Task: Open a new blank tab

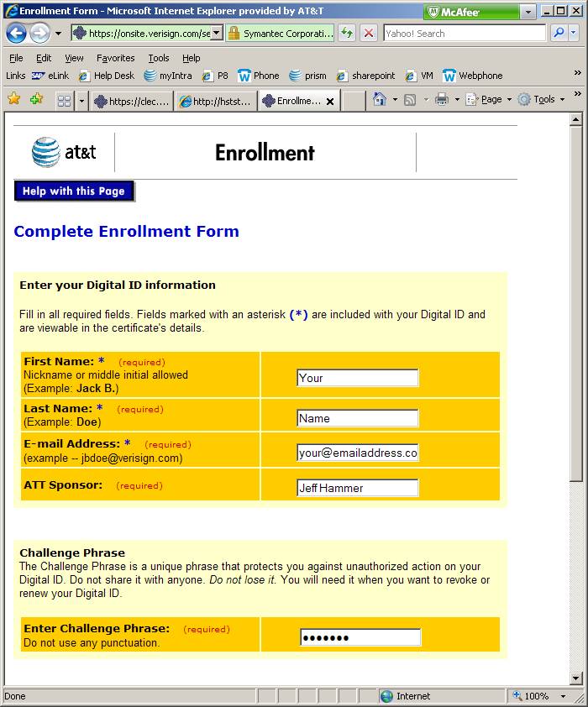Action: coord(353,101)
